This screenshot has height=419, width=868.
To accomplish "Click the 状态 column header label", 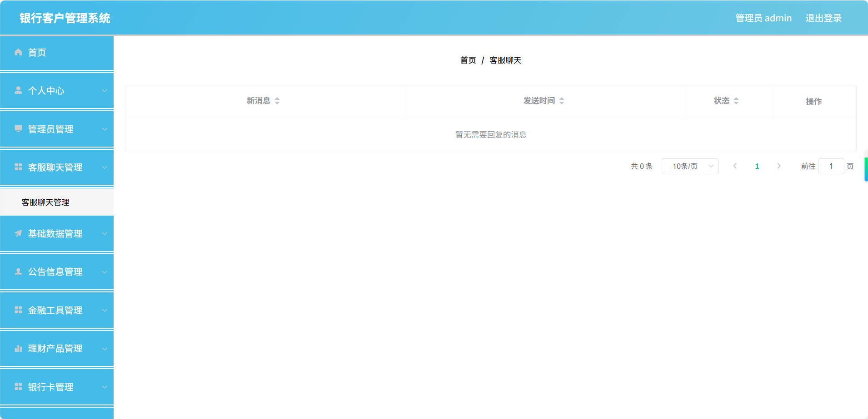I will click(x=722, y=101).
